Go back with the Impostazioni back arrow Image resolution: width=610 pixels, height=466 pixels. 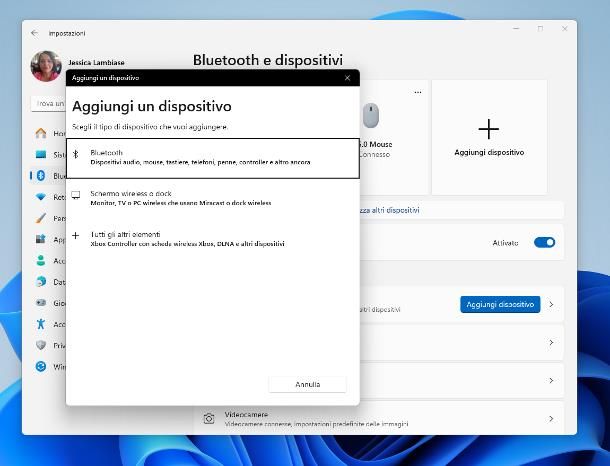(35, 33)
